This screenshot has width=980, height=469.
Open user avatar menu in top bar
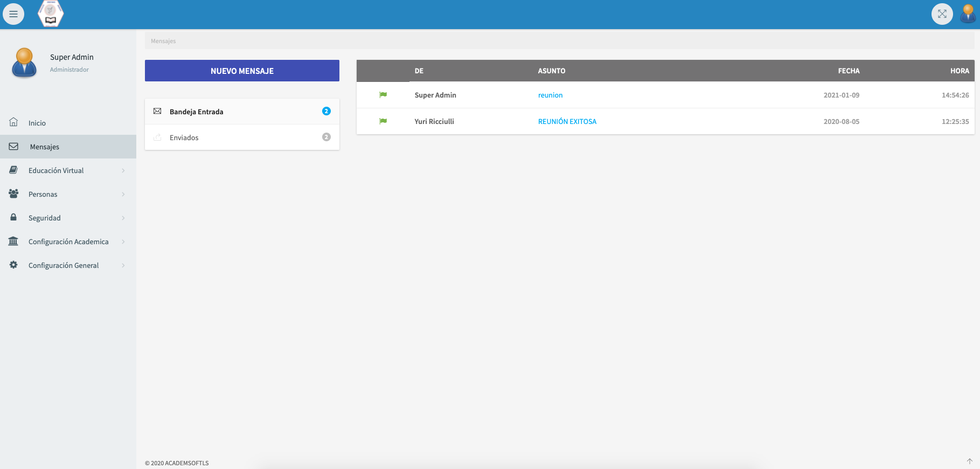(968, 14)
